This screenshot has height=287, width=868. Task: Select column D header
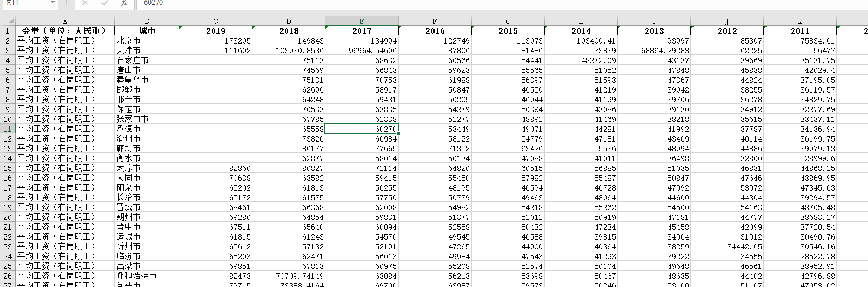click(288, 21)
